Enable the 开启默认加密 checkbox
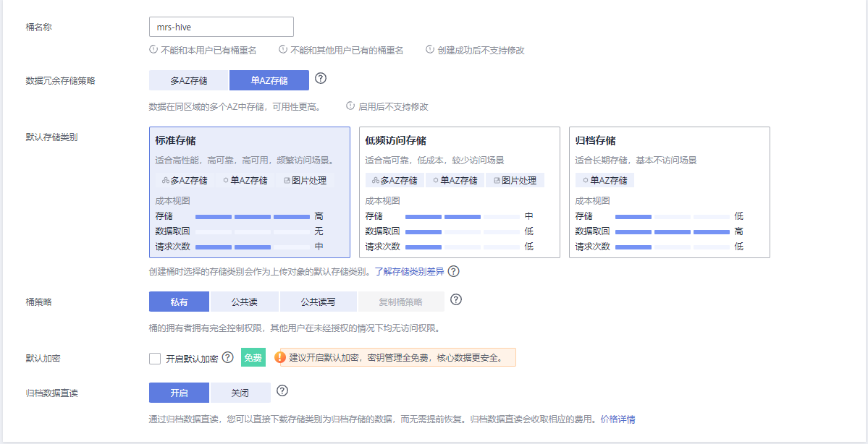 pyautogui.click(x=154, y=357)
